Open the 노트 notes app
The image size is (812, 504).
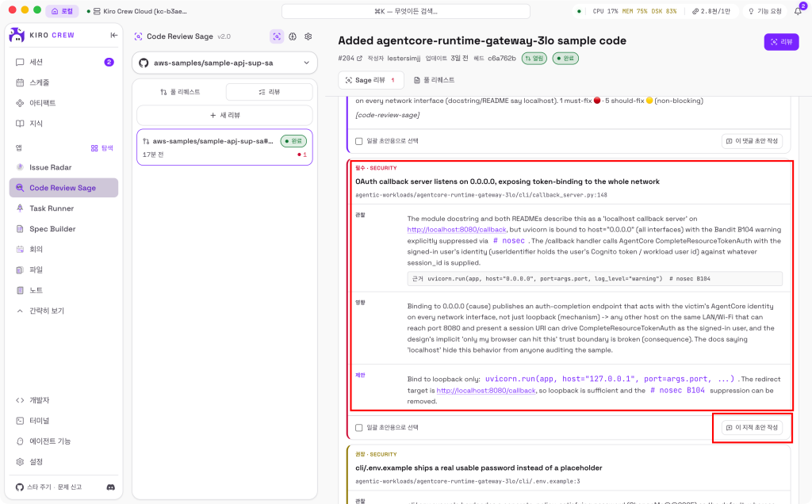click(x=63, y=290)
